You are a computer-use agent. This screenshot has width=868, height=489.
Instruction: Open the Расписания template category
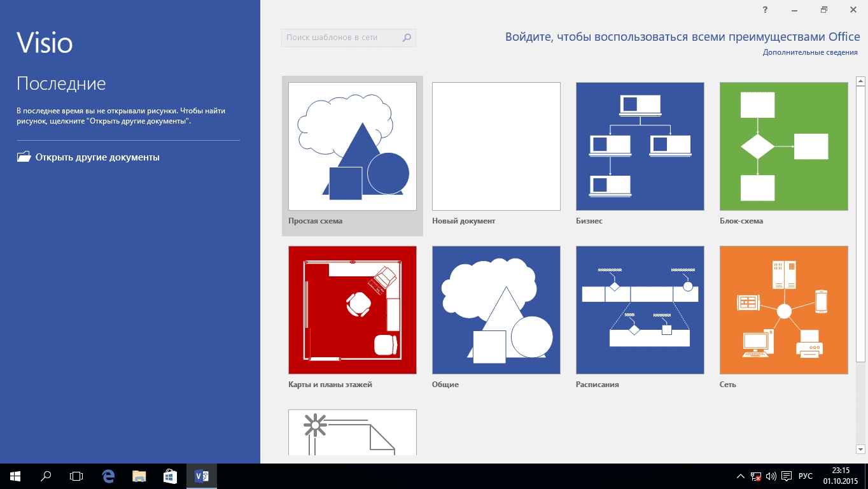pos(640,310)
